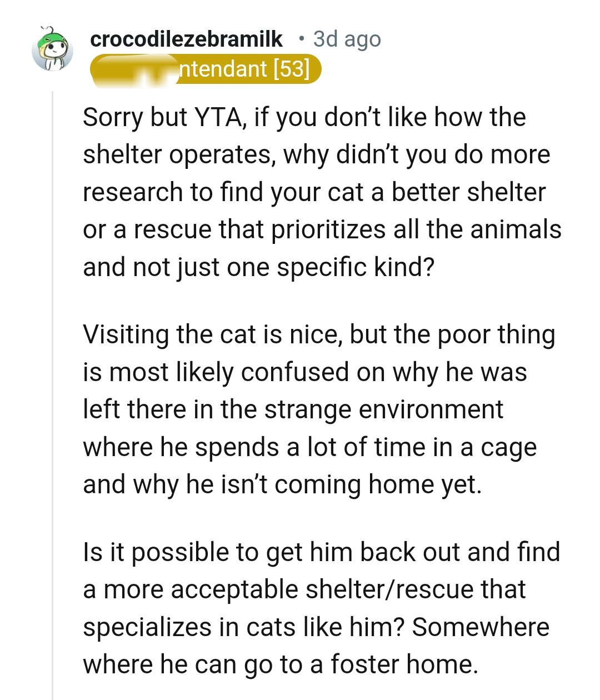Image resolution: width=600 pixels, height=700 pixels.
Task: Select the bullet dot before the timestamp
Action: click(302, 39)
